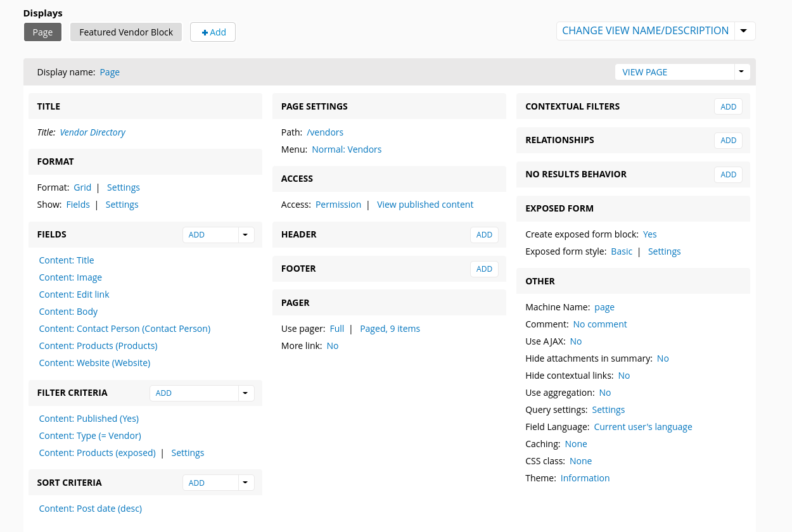Switch to Featured Vendor Block display
The width and height of the screenshot is (792, 532).
(x=126, y=32)
